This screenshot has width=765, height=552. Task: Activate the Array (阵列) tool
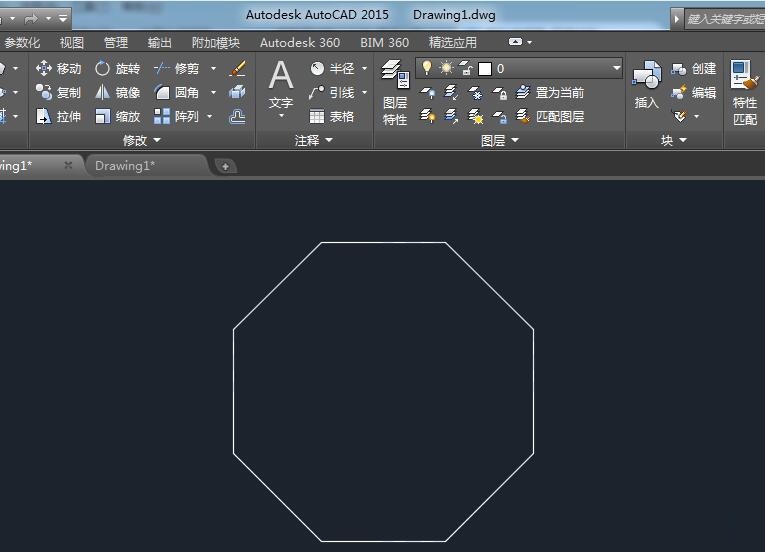click(x=176, y=116)
